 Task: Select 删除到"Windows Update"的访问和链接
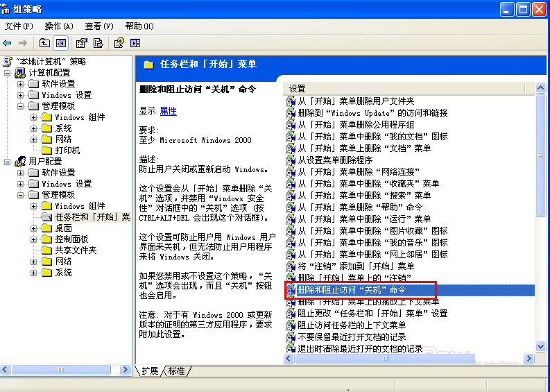[x=372, y=112]
